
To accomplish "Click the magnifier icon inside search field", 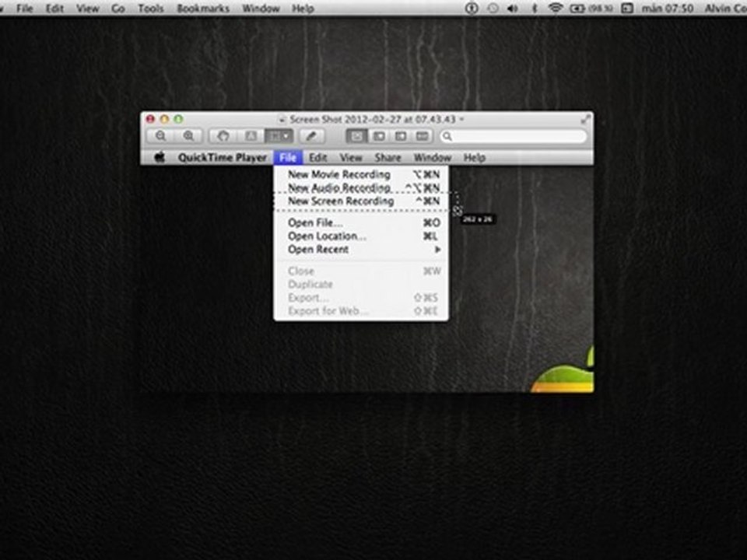I will (447, 137).
